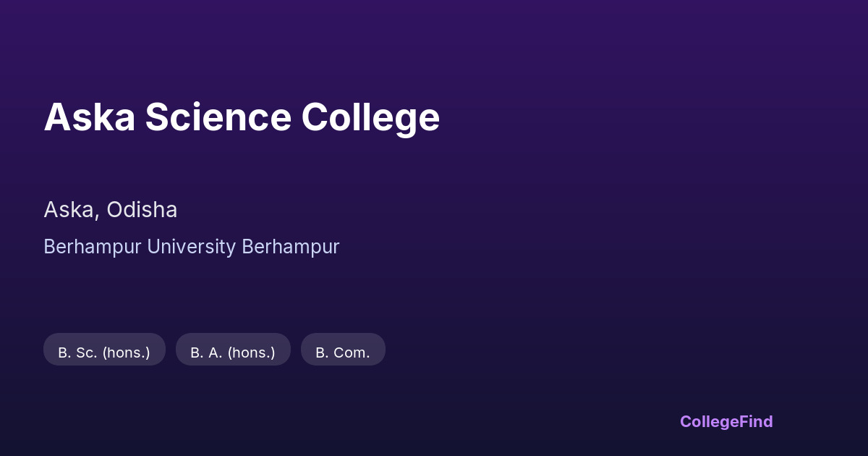Click the Aska, Odisha location text
Image resolution: width=868 pixels, height=456 pixels.
click(x=110, y=210)
